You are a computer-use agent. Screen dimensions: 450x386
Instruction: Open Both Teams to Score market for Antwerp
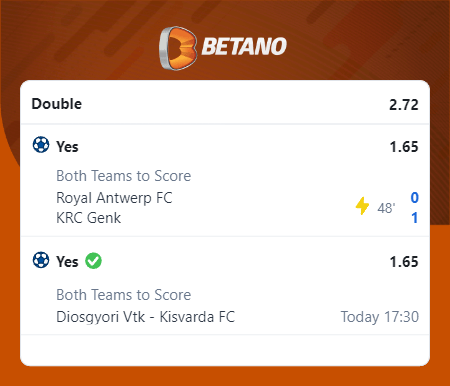point(124,176)
